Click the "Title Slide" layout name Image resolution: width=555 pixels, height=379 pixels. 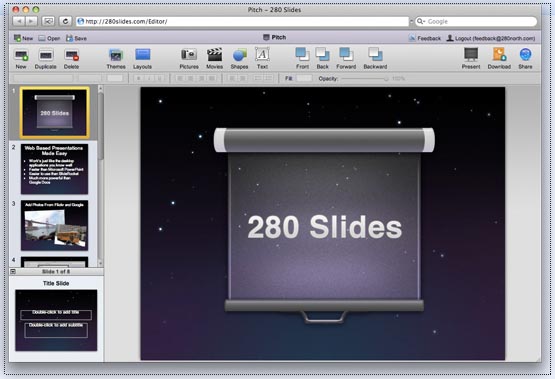(56, 283)
